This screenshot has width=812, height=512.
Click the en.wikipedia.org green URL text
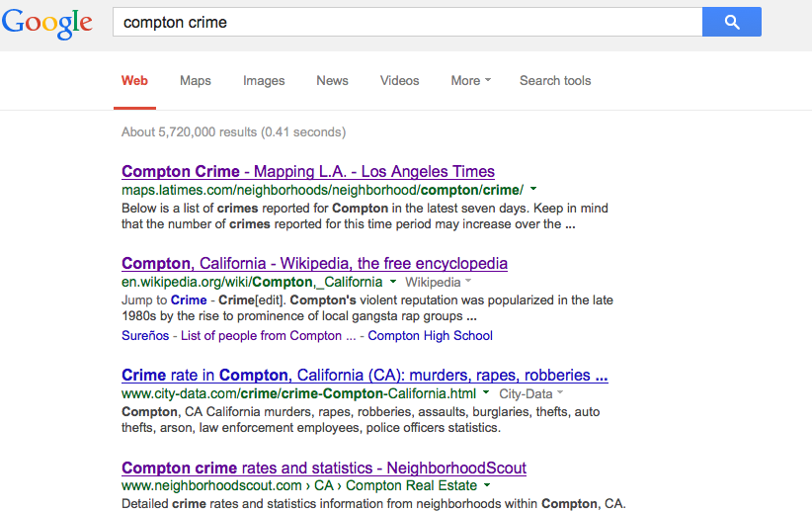[252, 282]
